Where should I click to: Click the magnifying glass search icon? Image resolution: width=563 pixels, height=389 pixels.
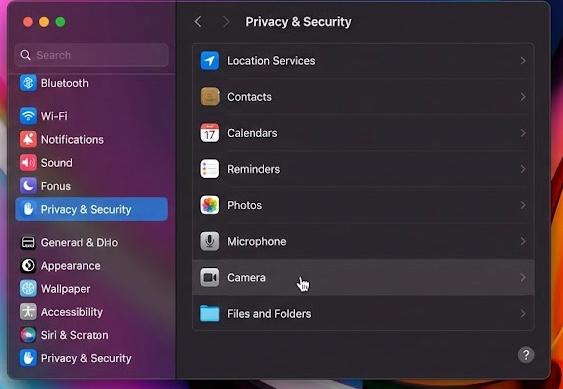click(25, 55)
